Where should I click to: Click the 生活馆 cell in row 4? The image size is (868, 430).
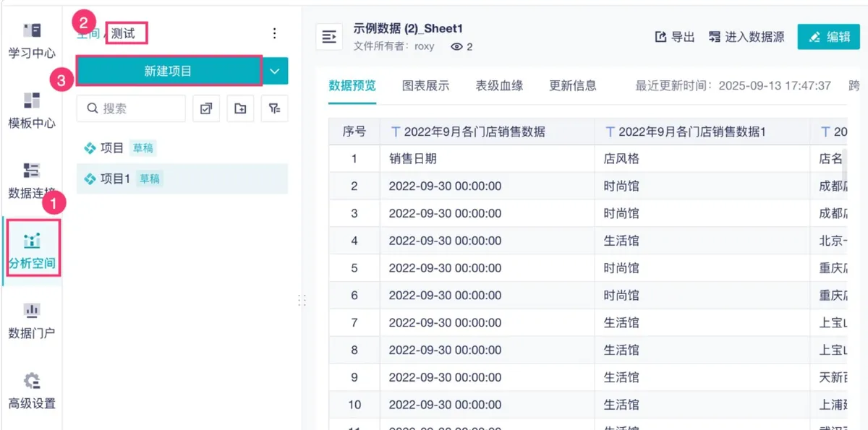click(x=702, y=241)
